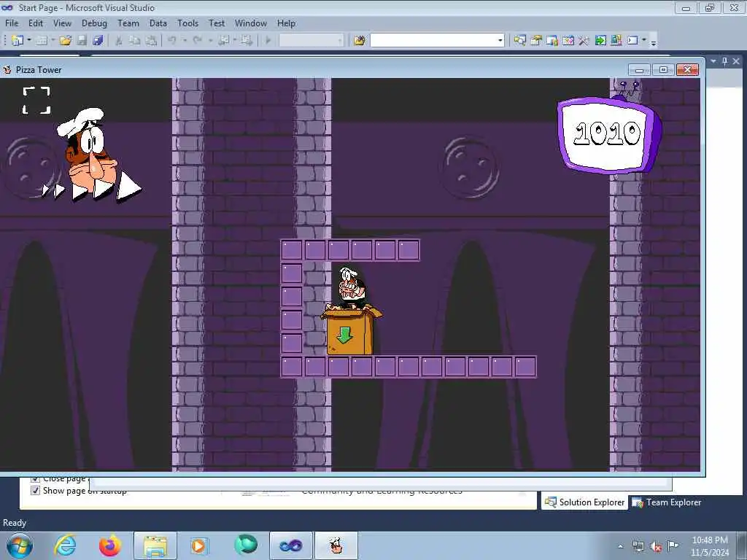Click the Windows Start button

[x=20, y=545]
